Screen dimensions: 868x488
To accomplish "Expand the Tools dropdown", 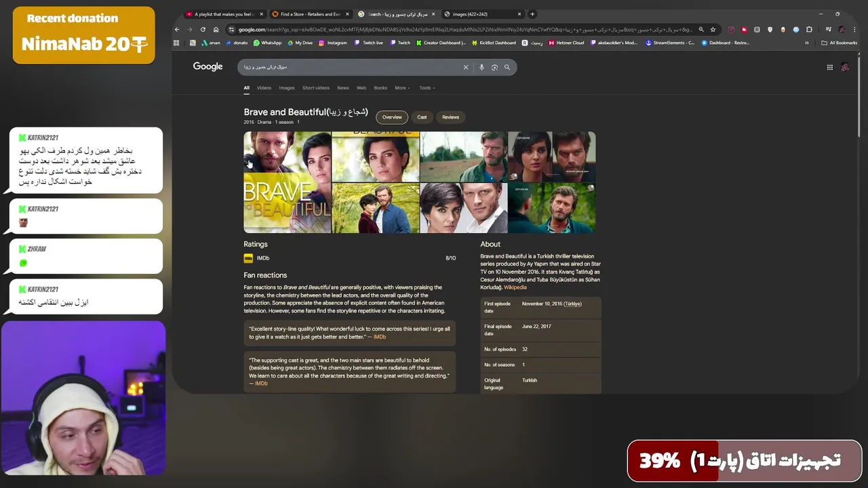I will pos(427,88).
